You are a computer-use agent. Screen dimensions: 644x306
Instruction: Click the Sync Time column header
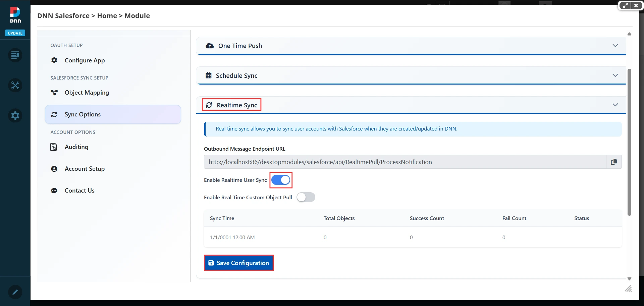click(222, 218)
